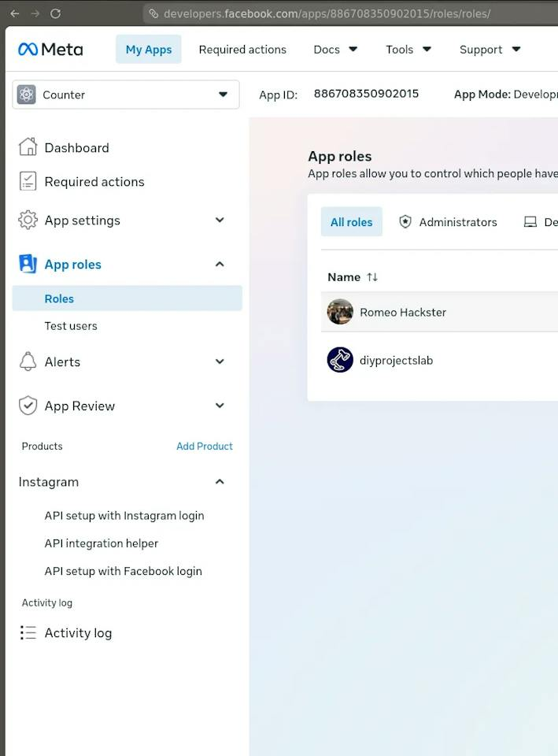
Task: Click the Meta logo
Action: (x=50, y=49)
